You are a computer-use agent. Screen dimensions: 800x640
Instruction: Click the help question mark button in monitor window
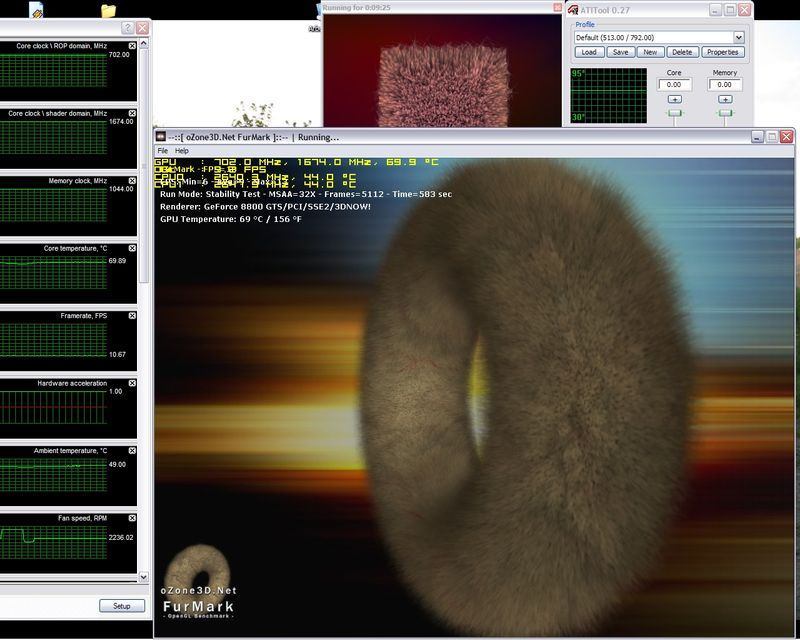pos(128,28)
